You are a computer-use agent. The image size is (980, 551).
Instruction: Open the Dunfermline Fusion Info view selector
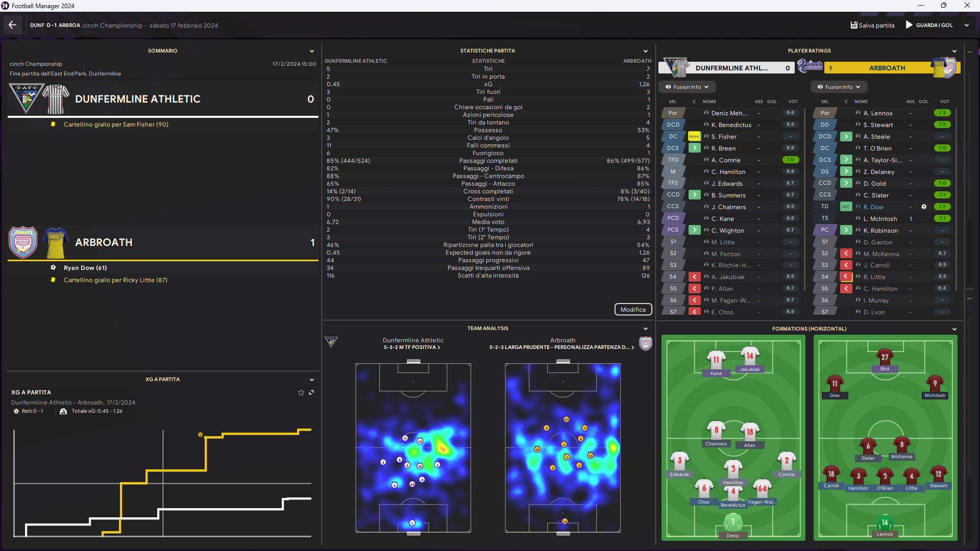tap(687, 87)
